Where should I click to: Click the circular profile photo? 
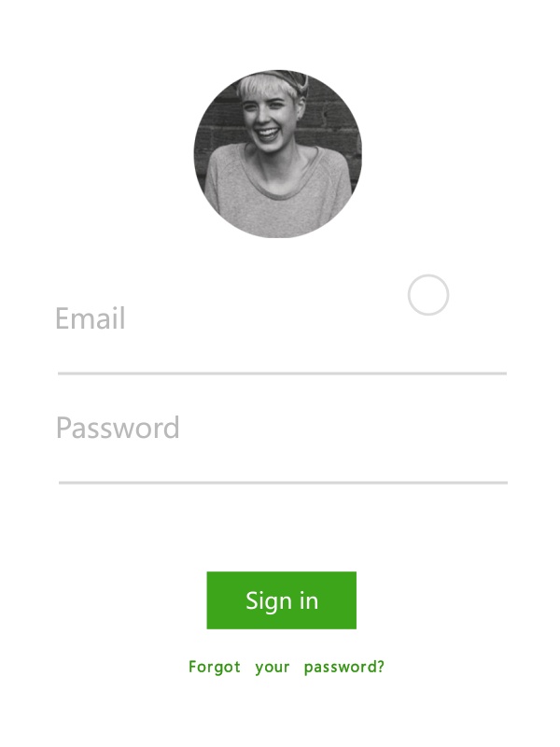277,154
